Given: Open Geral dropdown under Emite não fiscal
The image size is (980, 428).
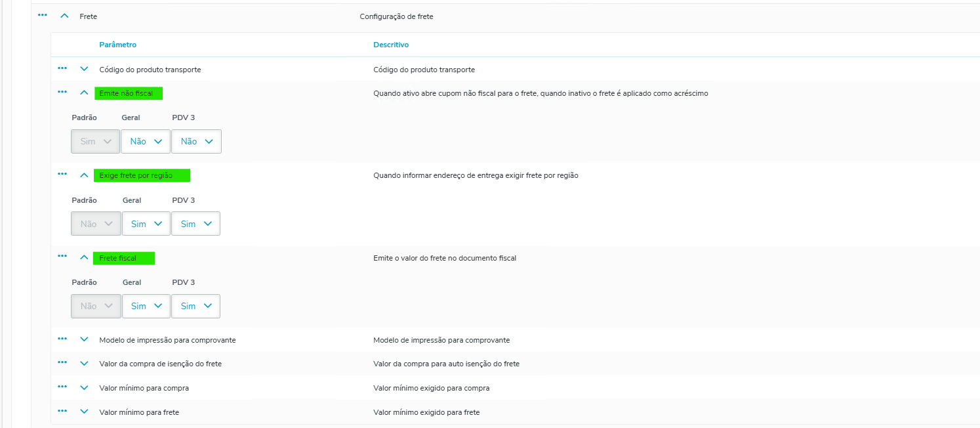Looking at the screenshot, I should tap(146, 142).
